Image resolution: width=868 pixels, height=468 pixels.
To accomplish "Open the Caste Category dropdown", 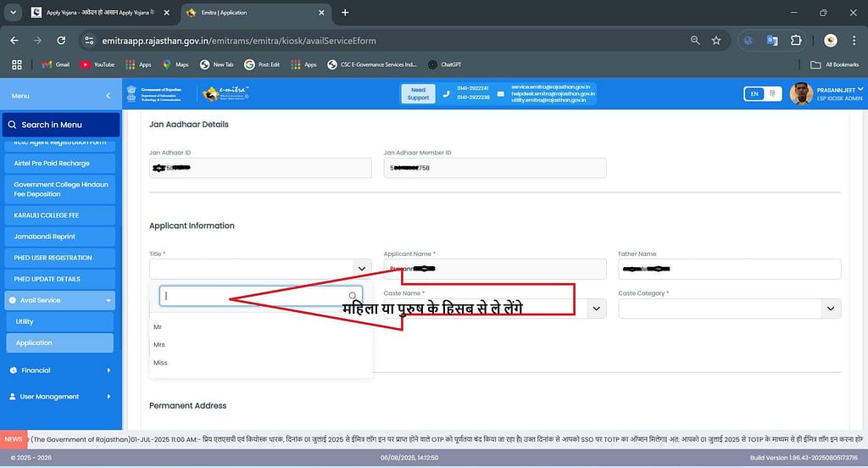I will [x=831, y=309].
